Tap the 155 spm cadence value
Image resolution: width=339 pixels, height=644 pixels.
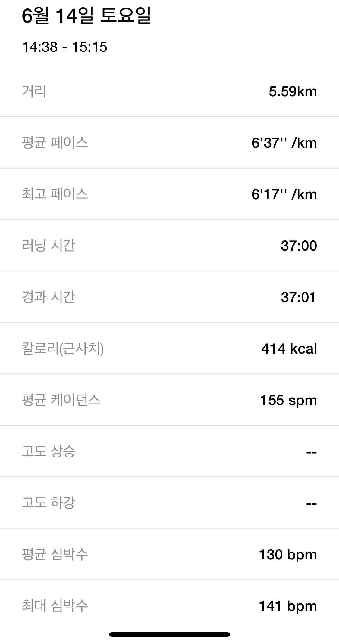(x=288, y=401)
